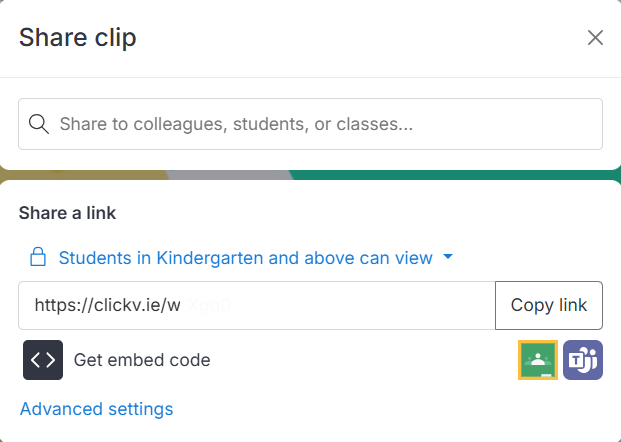Click the padlock icon beside view permissions
Image resolution: width=621 pixels, height=442 pixels.
pyautogui.click(x=38, y=257)
